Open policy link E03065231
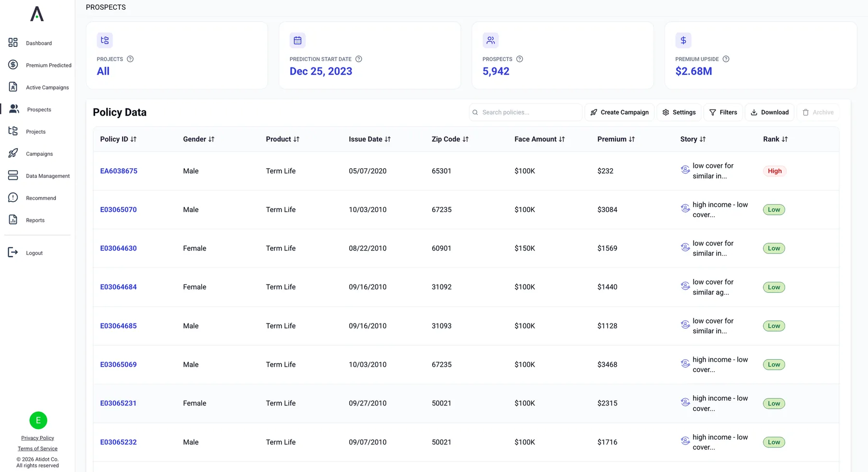Image resolution: width=868 pixels, height=472 pixels. click(x=118, y=403)
